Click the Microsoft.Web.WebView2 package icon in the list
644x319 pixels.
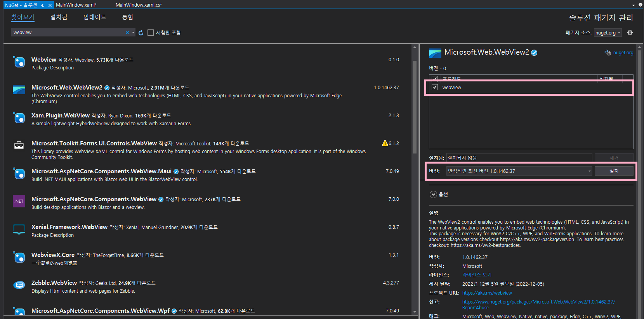tap(19, 90)
